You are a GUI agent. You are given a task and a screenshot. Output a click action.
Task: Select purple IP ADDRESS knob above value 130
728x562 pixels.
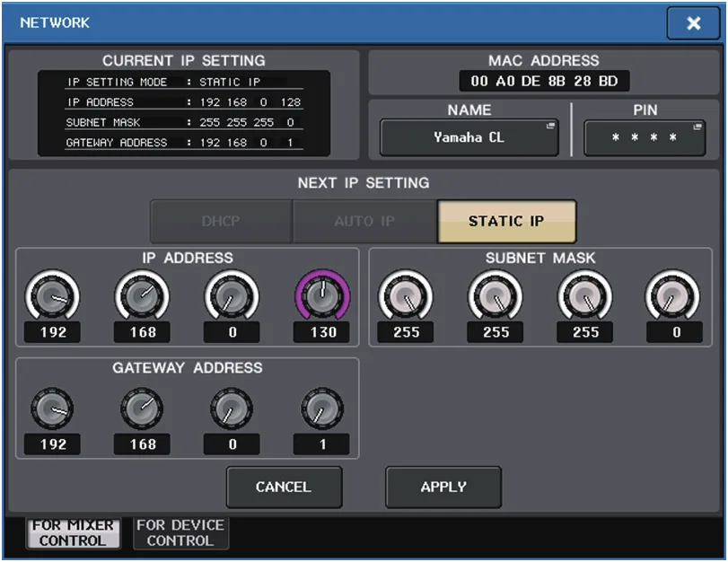(x=322, y=296)
